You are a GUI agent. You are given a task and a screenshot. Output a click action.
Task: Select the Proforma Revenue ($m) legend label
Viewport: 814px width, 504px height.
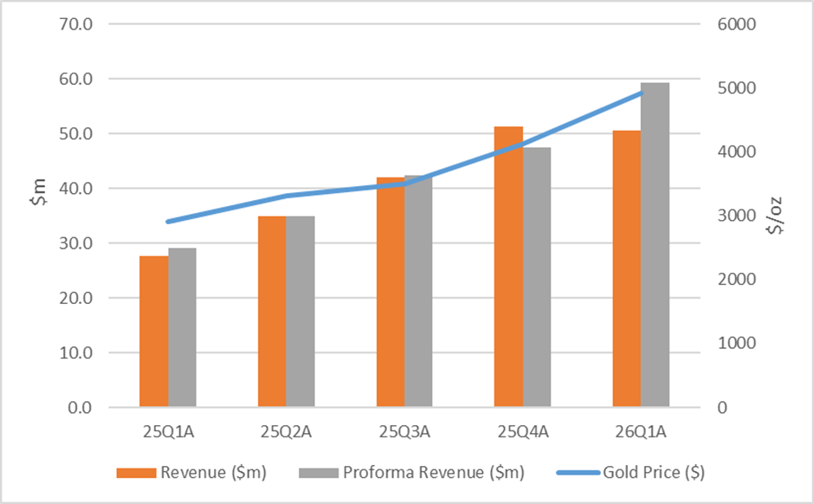click(x=434, y=473)
